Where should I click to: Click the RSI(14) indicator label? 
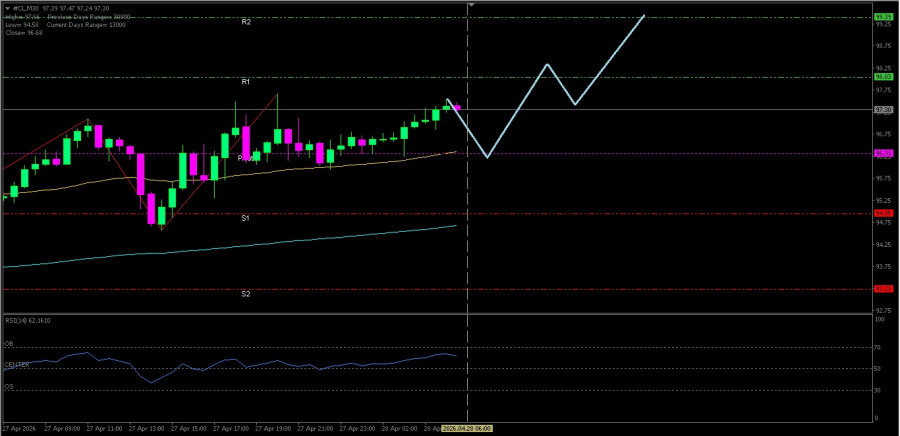click(x=27, y=320)
